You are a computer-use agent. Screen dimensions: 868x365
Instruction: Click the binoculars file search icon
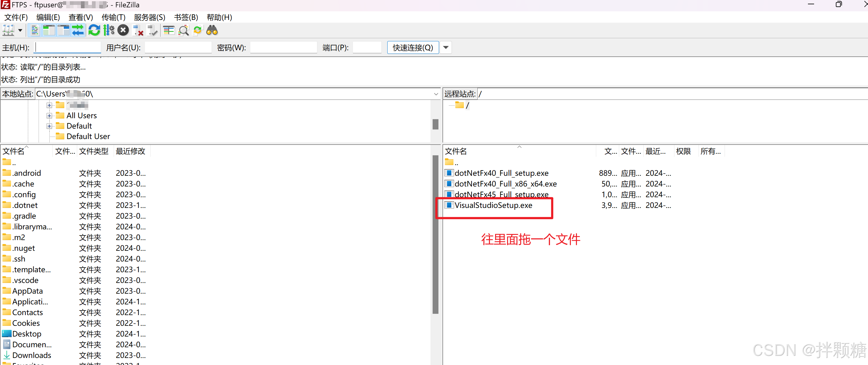[212, 31]
